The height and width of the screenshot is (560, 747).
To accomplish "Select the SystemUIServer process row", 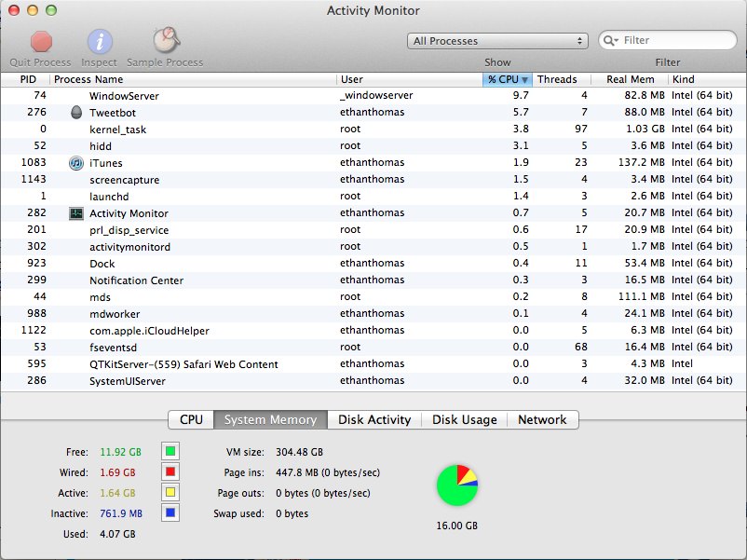I will 373,381.
